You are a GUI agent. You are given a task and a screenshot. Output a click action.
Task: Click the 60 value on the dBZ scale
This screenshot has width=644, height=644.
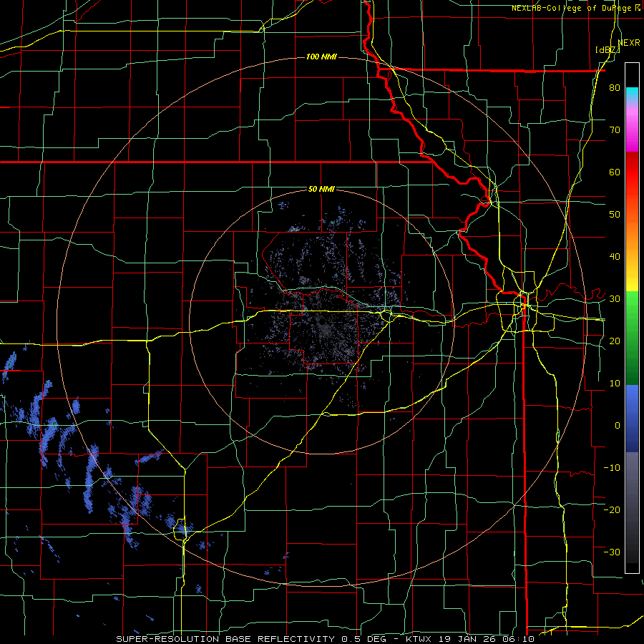(x=615, y=172)
